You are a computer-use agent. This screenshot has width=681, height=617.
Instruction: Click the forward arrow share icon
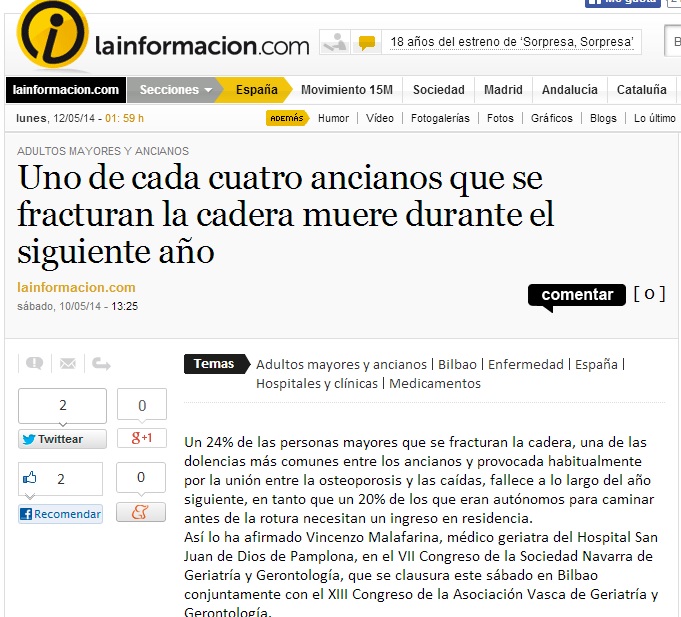[x=101, y=363]
